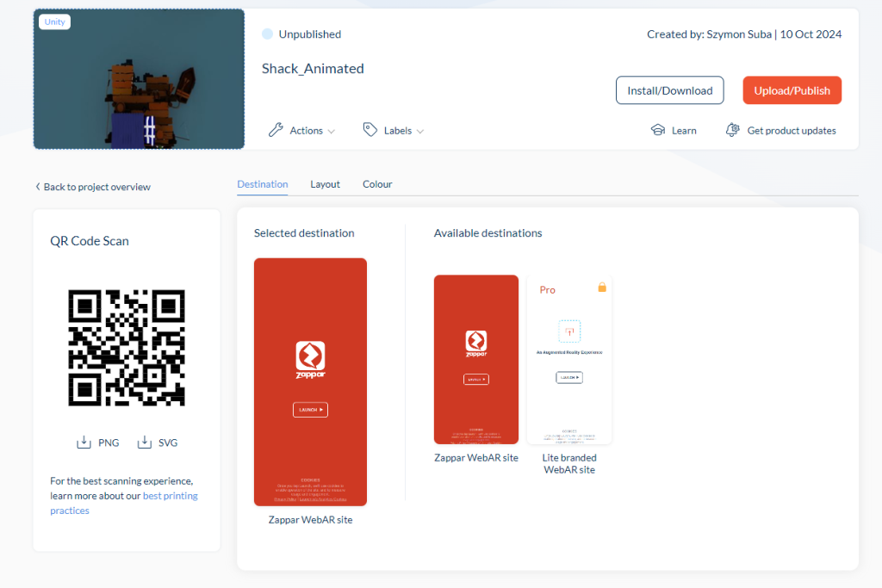Open the Colour tab

[377, 184]
